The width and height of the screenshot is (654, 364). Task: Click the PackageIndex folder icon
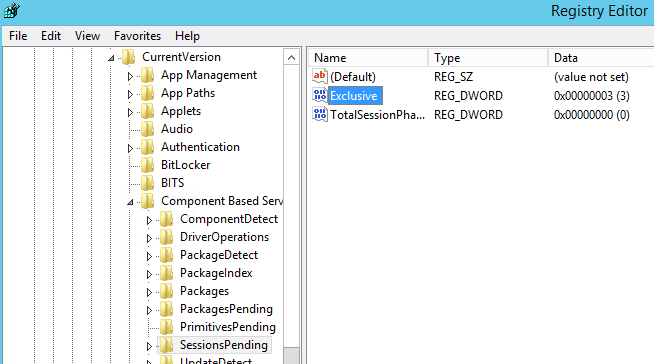166,273
